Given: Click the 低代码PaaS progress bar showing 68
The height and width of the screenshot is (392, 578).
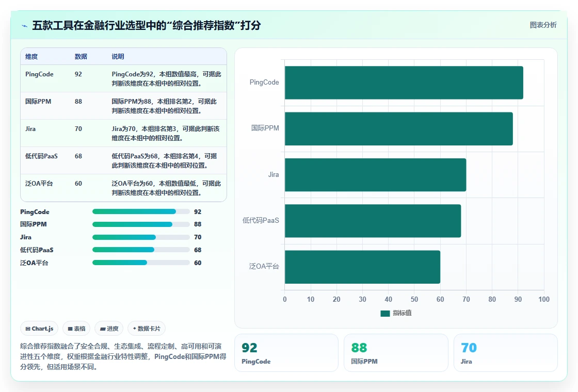Looking at the screenshot, I should point(141,250).
